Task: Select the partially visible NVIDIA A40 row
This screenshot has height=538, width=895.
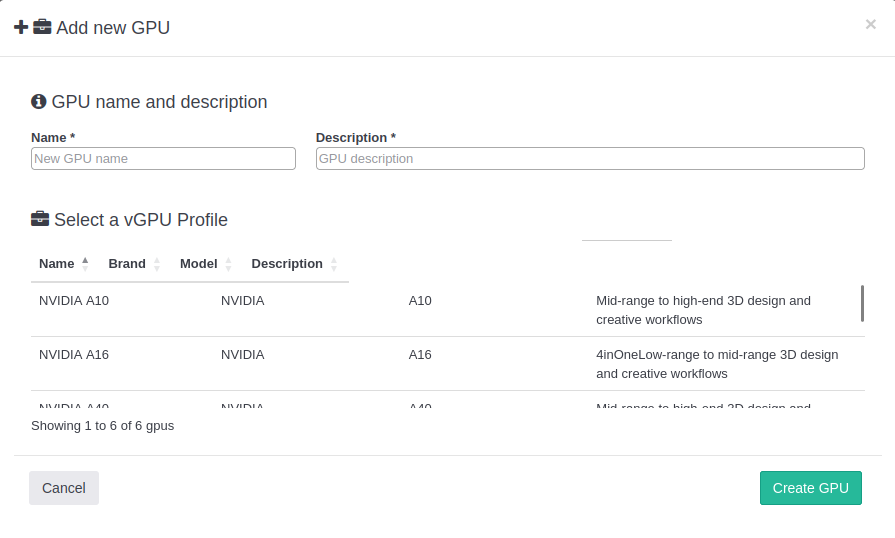Action: (74, 405)
